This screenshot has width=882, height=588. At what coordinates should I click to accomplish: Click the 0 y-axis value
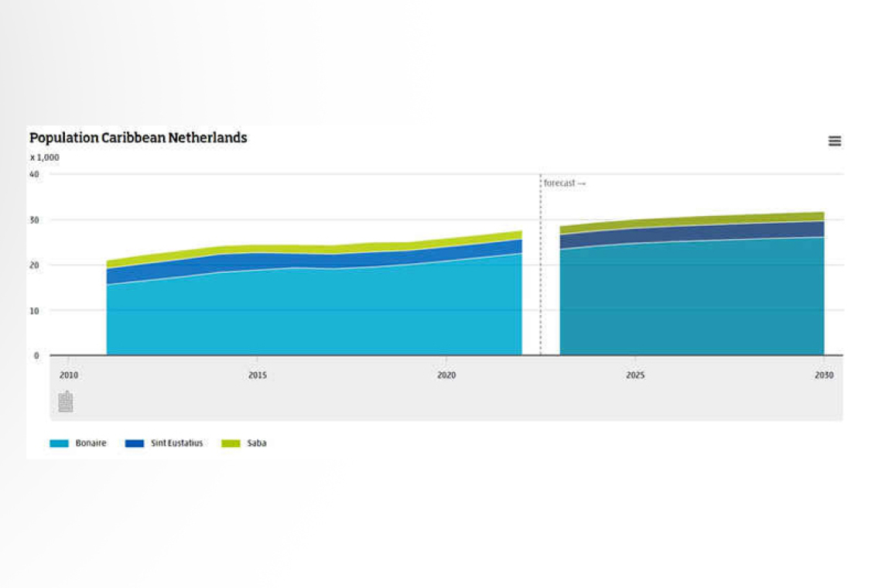36,356
